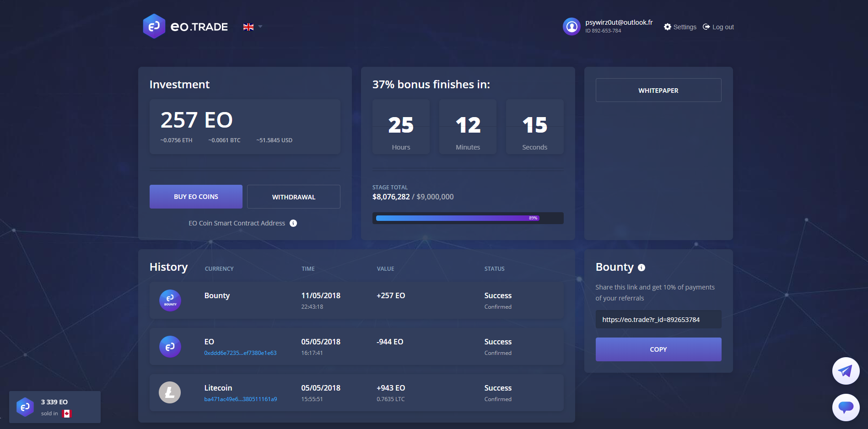This screenshot has width=868, height=429.
Task: Click the Canada flag in sold notification
Action: click(x=67, y=413)
